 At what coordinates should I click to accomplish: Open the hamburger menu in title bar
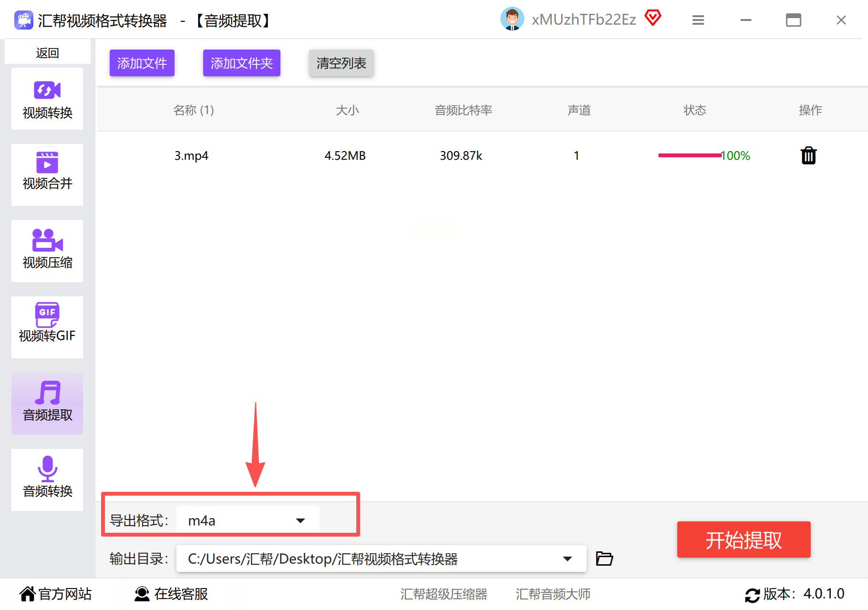point(698,20)
